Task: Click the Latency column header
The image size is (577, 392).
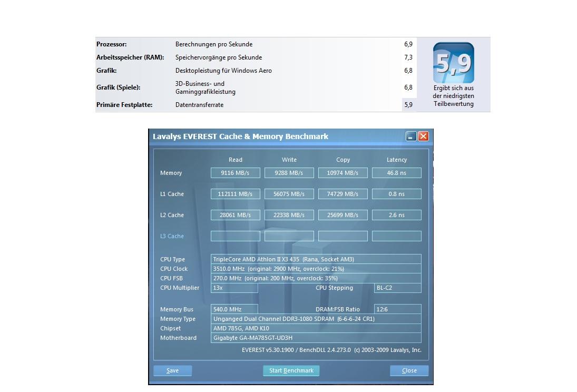Action: pyautogui.click(x=397, y=160)
